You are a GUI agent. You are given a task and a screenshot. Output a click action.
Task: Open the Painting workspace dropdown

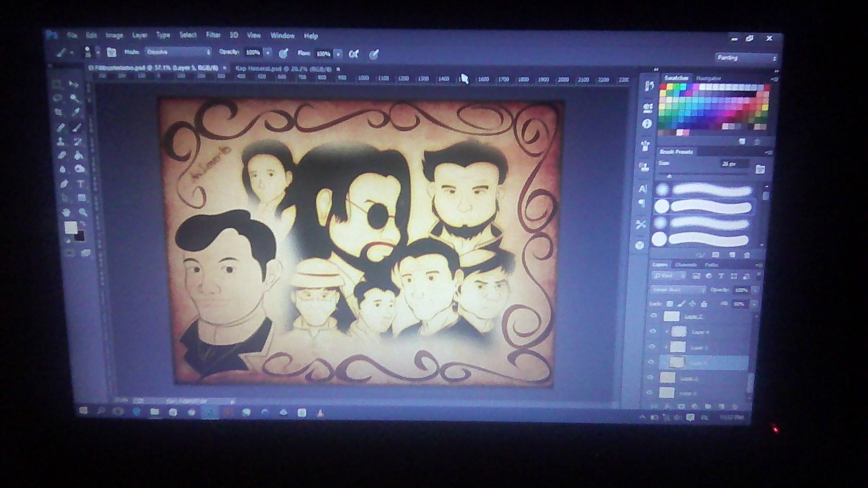(746, 58)
